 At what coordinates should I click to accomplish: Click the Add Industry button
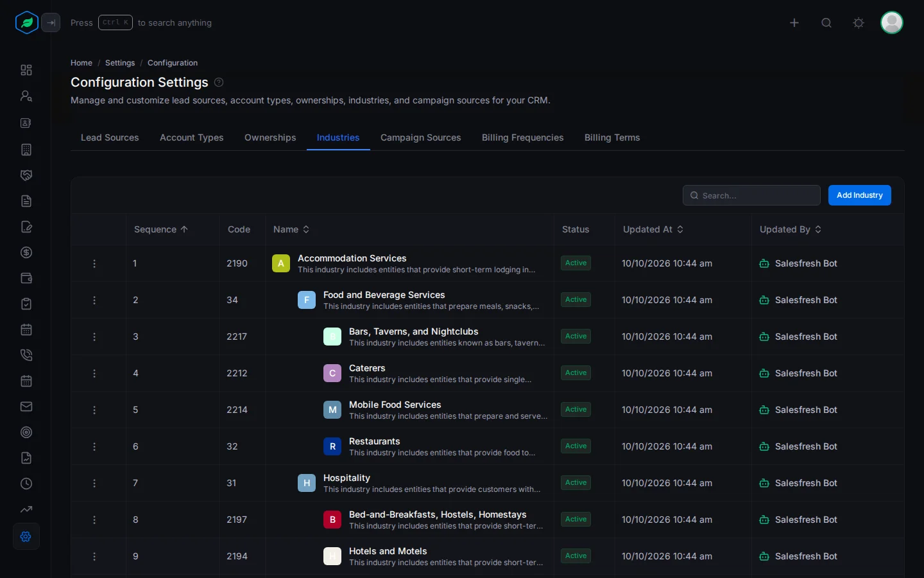coord(860,195)
